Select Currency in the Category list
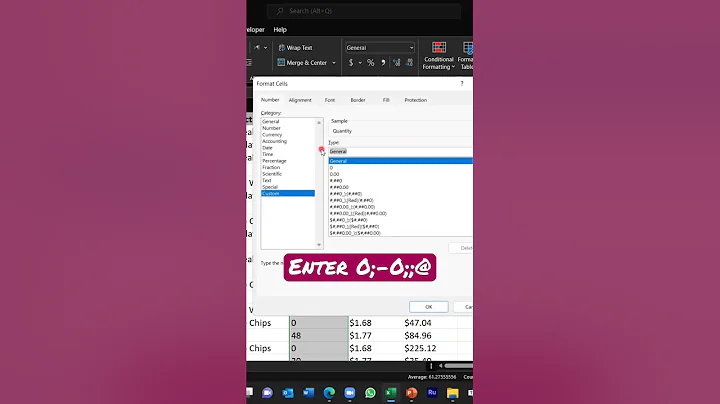This screenshot has height=404, width=720. tap(288, 135)
